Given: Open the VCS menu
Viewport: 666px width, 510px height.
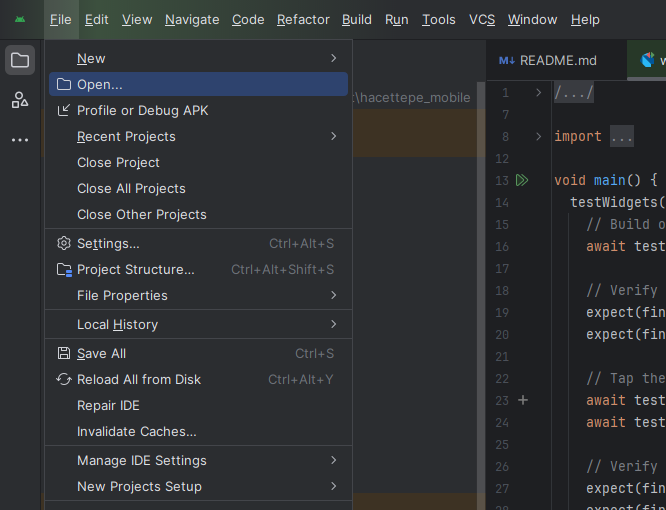Looking at the screenshot, I should click(x=482, y=20).
